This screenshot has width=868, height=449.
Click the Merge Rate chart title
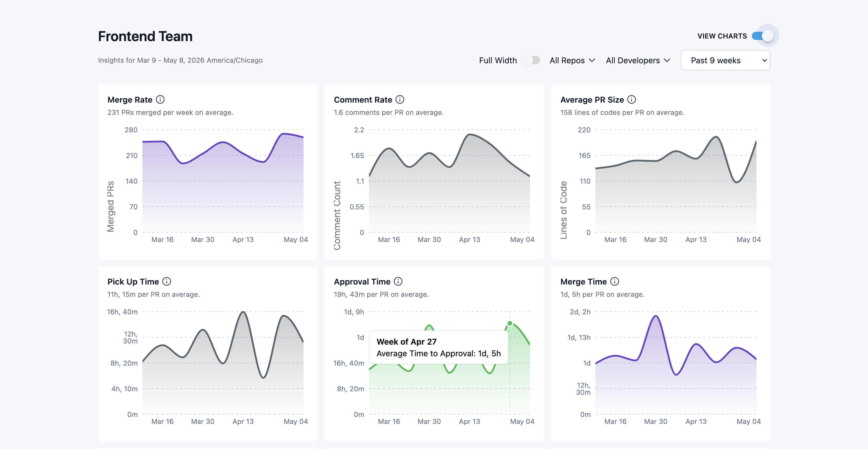tap(130, 100)
